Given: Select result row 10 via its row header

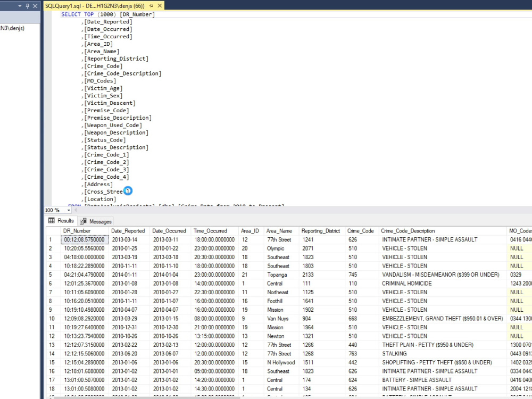Looking at the screenshot, I should [x=54, y=319].
